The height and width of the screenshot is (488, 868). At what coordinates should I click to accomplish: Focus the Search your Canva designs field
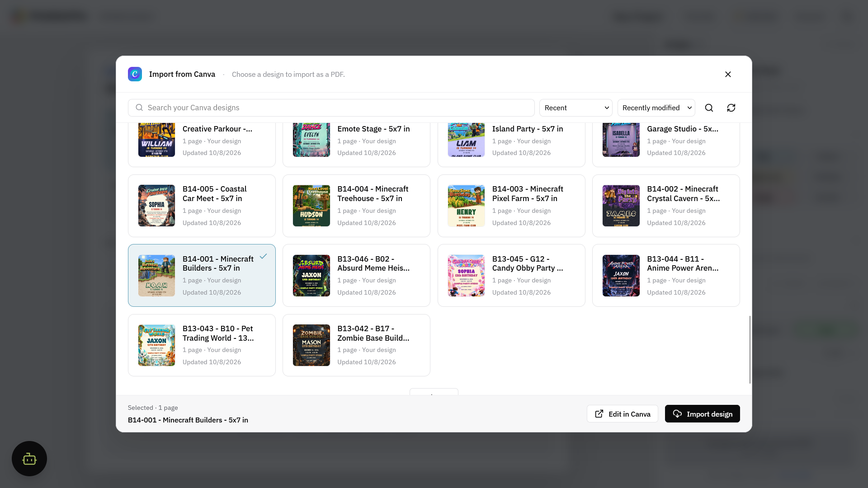point(331,108)
